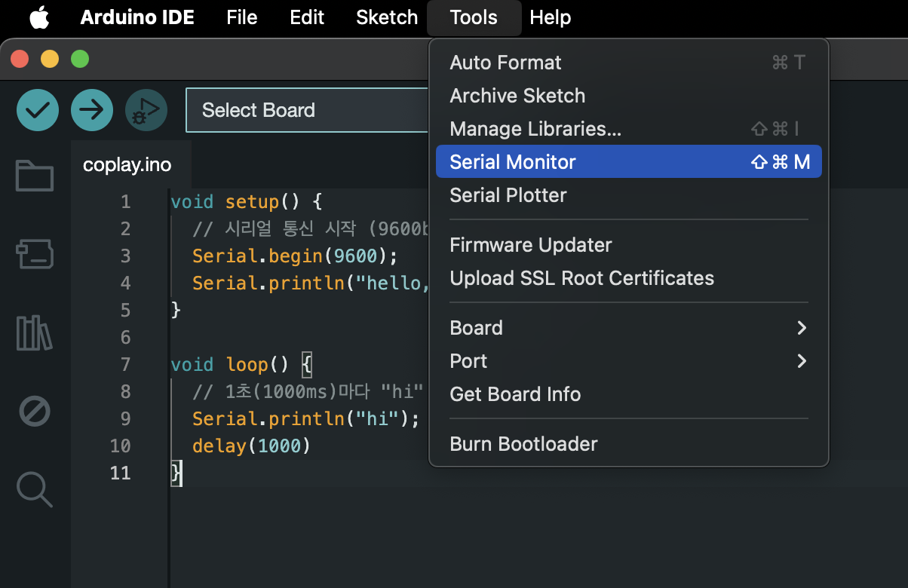Screen dimensions: 908x588
Task: Open the Library Manager books icon
Action: coord(35,332)
